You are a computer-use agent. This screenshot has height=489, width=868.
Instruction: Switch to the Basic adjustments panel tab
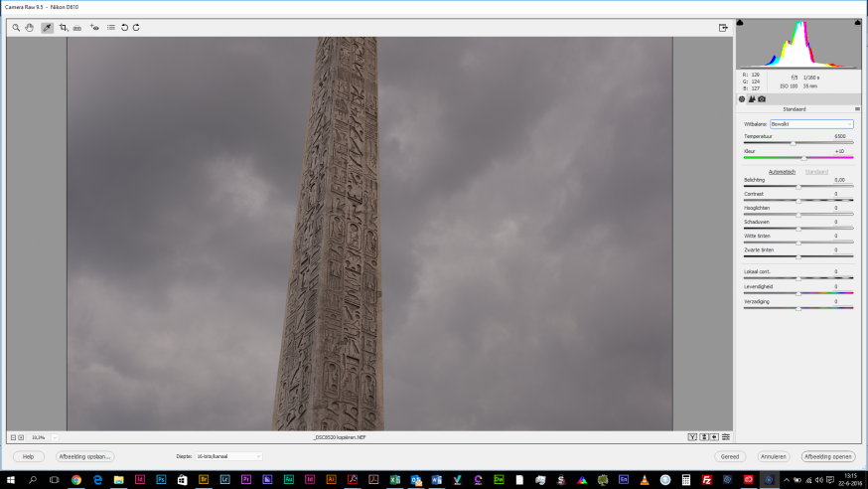(742, 98)
